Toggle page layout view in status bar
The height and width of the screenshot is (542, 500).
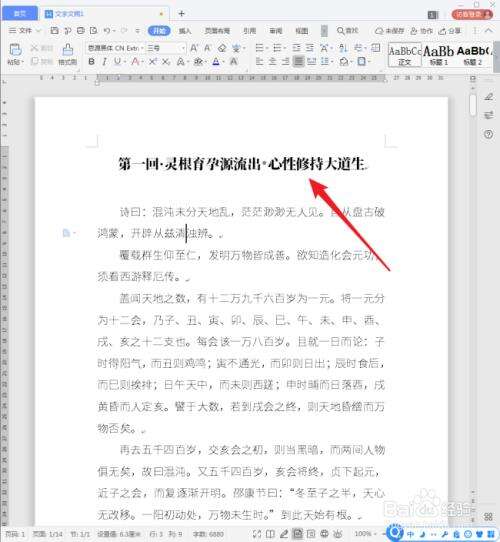click(297, 534)
